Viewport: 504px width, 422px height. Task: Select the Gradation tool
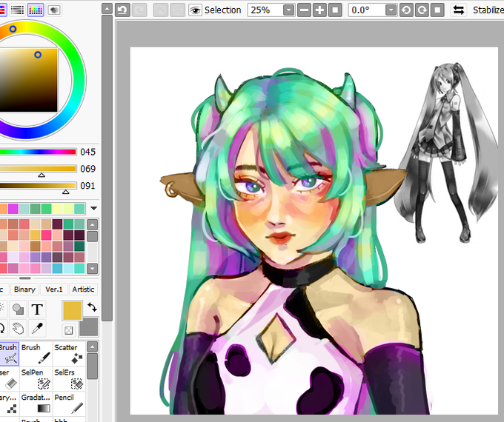[36, 403]
